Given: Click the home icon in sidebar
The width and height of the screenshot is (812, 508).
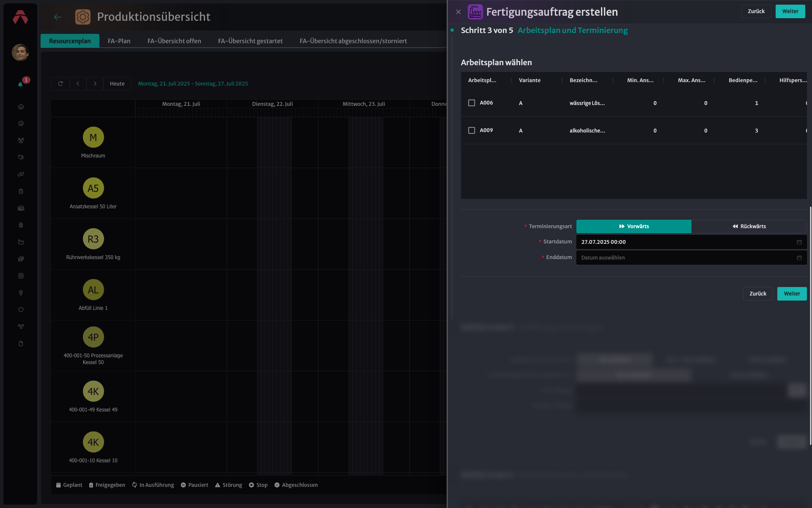Looking at the screenshot, I should [21, 107].
